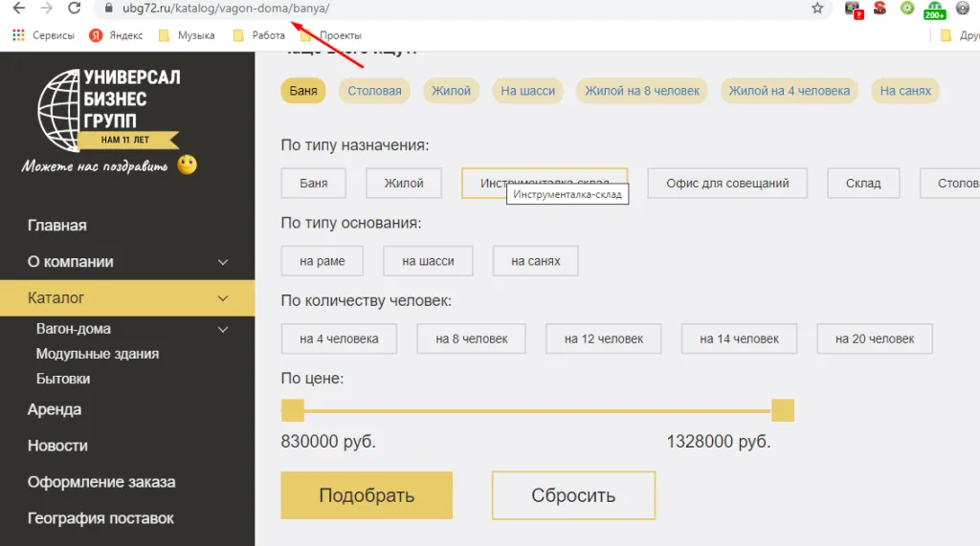Select the Жилой на 8 человек tag
The height and width of the screenshot is (546, 980).
click(642, 91)
